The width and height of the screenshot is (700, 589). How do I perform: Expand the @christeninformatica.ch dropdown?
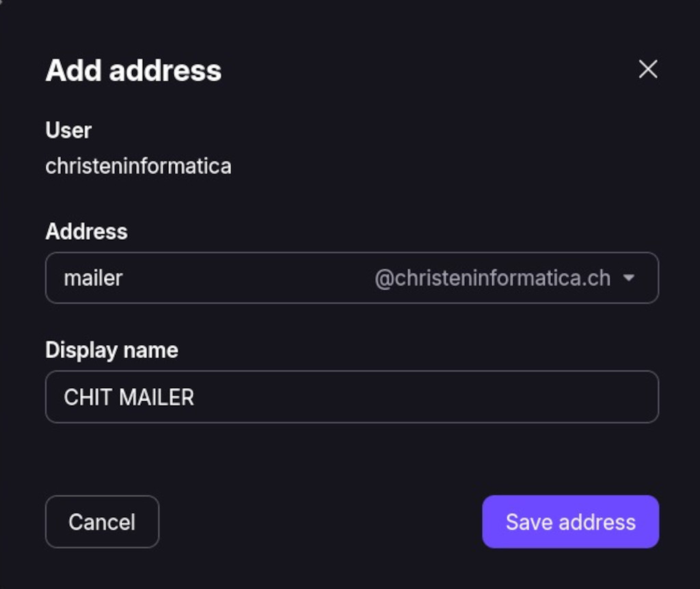630,278
